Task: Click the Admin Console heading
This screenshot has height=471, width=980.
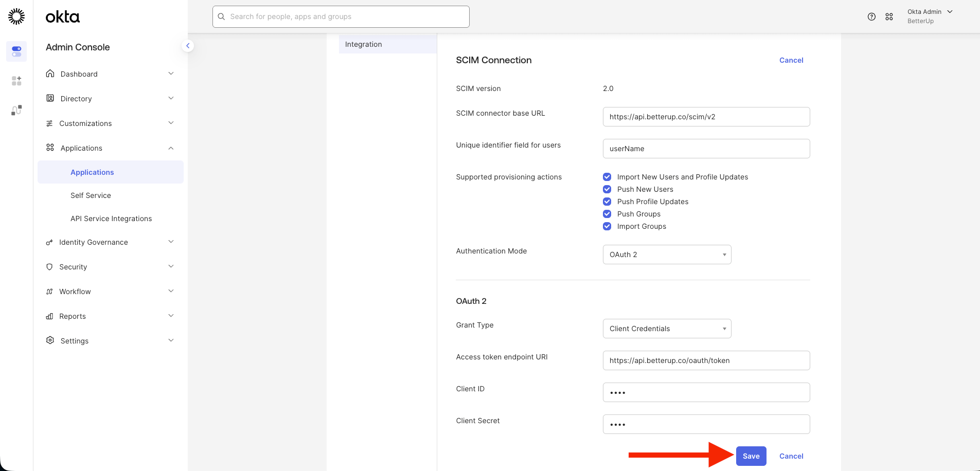Action: (x=78, y=47)
